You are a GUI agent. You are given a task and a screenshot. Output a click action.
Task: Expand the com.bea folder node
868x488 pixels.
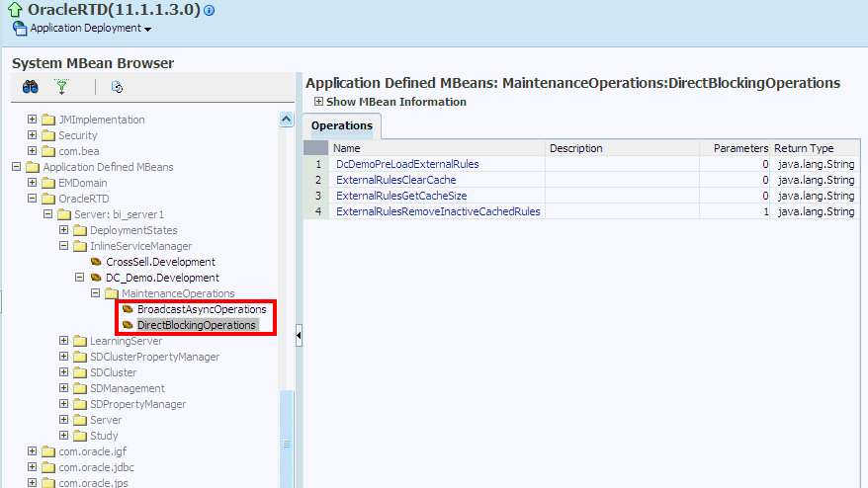[32, 150]
